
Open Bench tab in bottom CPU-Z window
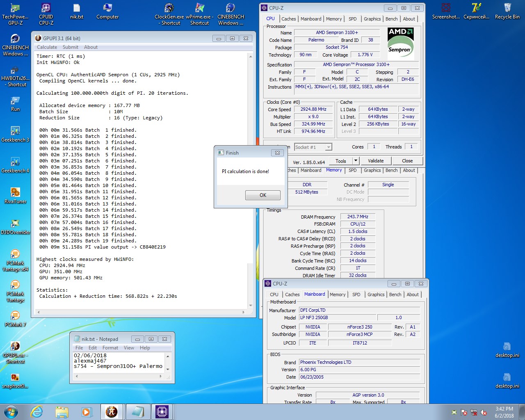click(395, 294)
